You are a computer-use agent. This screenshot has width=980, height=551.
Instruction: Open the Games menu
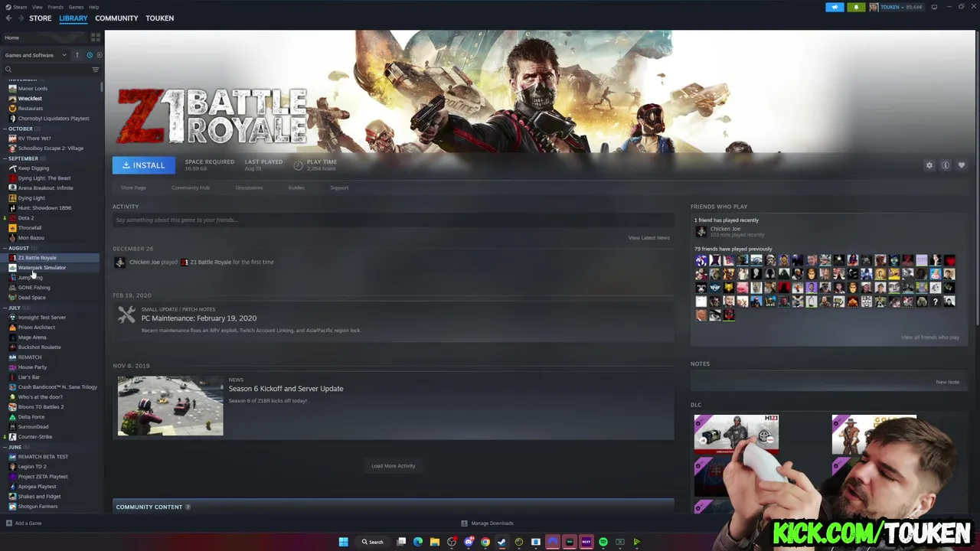point(76,7)
